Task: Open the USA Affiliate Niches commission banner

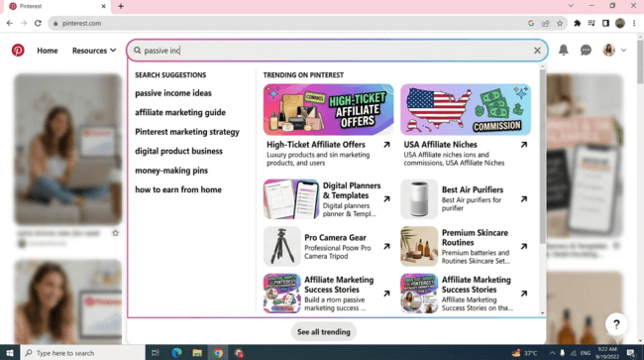Action: click(466, 110)
